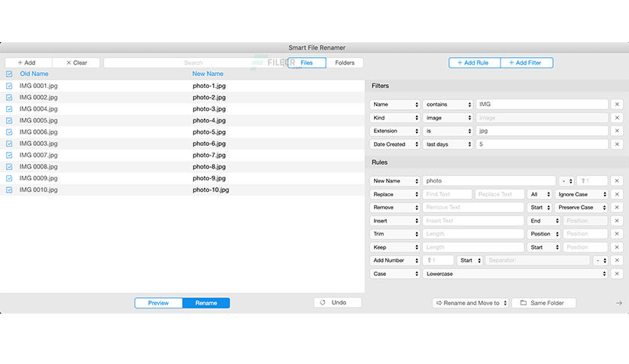The image size is (629, 364).
Task: Remove the Name contains IMG filter
Action: tap(617, 105)
